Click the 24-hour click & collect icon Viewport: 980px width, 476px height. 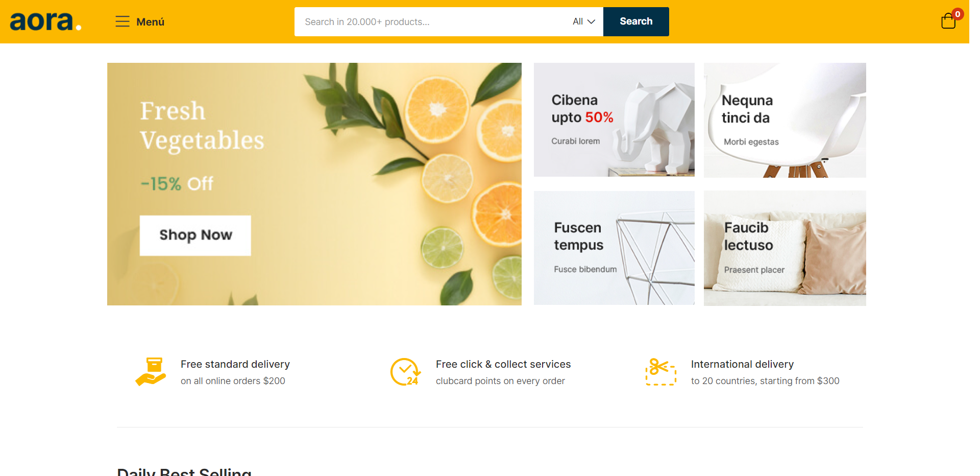coord(406,372)
